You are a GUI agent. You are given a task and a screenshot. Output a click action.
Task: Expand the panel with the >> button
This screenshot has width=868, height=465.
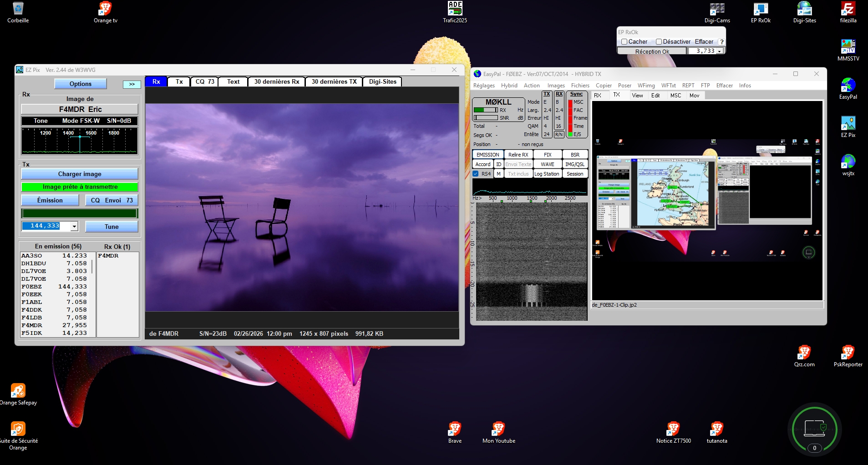pyautogui.click(x=132, y=84)
